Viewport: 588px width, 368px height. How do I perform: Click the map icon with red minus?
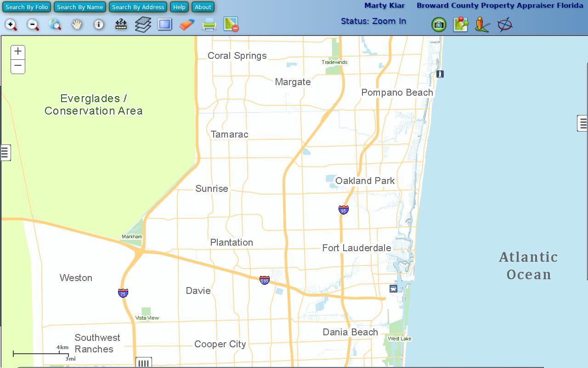point(231,24)
